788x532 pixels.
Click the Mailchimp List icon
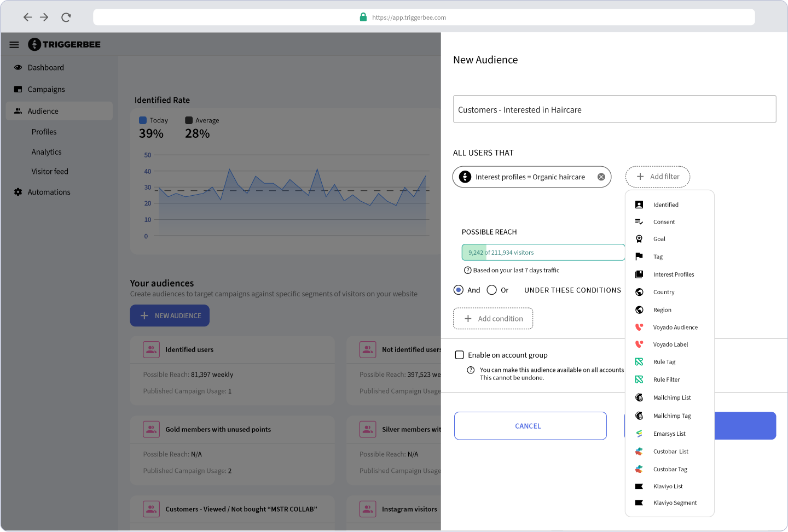[639, 397]
